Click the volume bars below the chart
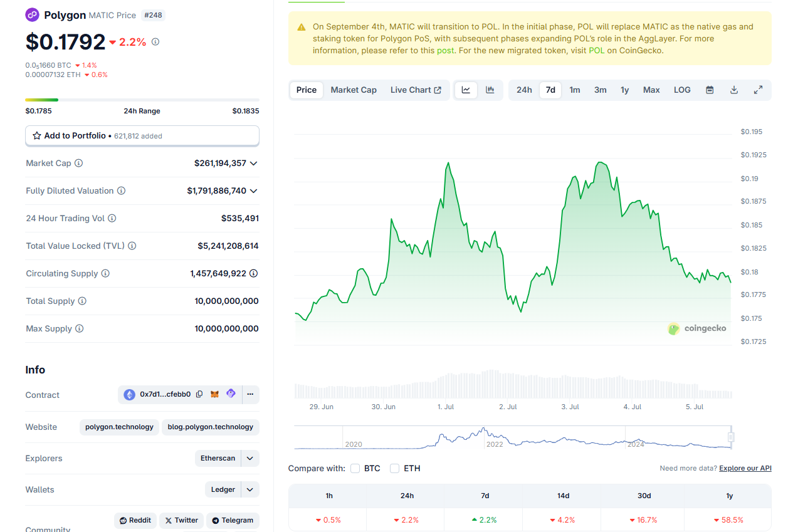 pyautogui.click(x=513, y=384)
